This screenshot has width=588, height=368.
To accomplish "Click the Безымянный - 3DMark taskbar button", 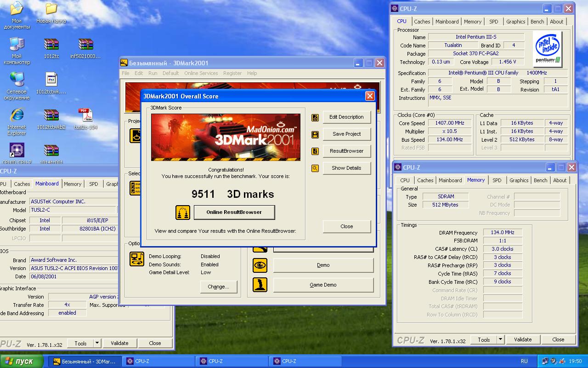I will click(85, 362).
